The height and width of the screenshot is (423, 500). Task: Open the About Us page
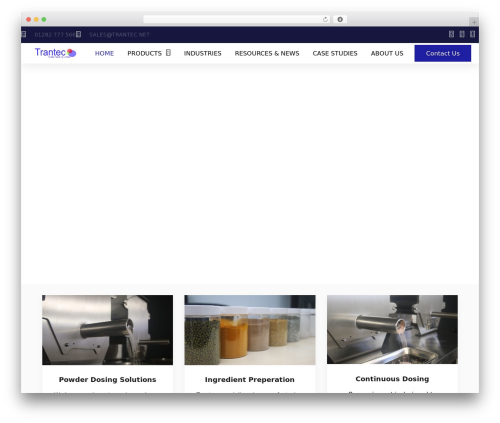point(387,53)
